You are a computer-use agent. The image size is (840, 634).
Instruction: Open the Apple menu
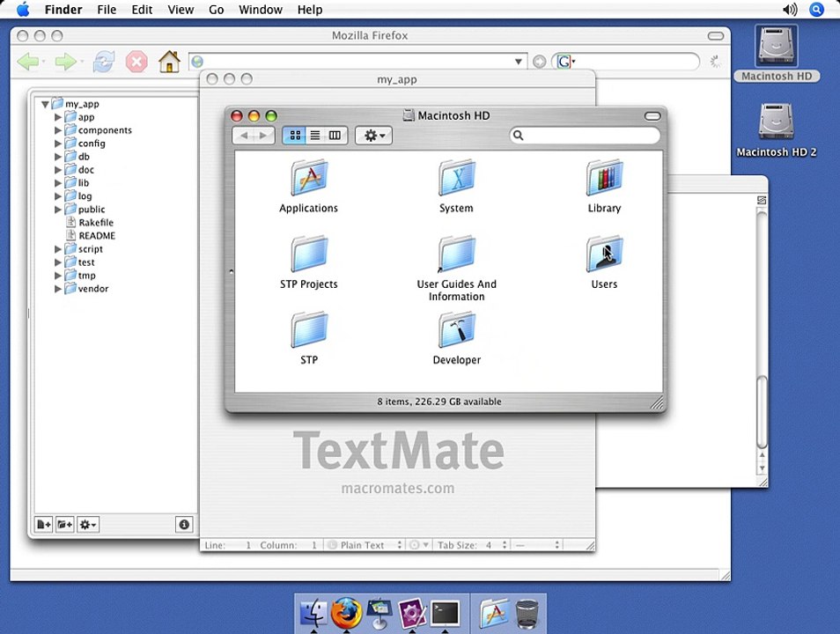click(x=23, y=9)
